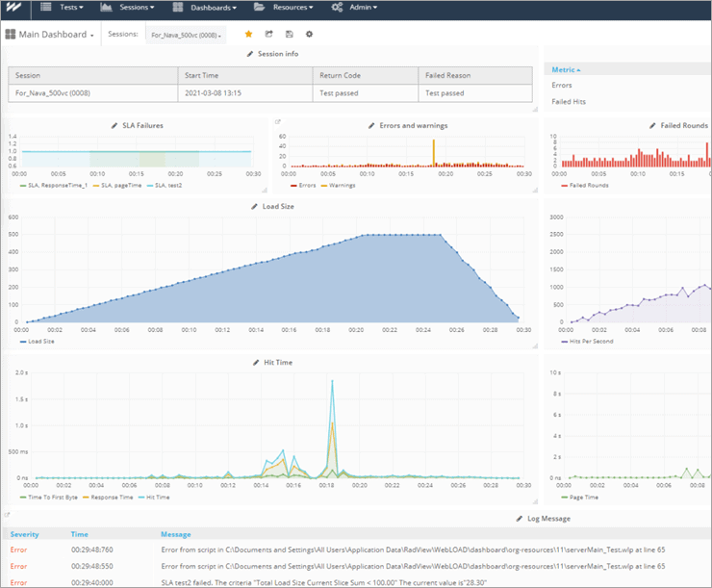Sort log messages by Severity header
Screen dimensions: 712x588
(24, 534)
